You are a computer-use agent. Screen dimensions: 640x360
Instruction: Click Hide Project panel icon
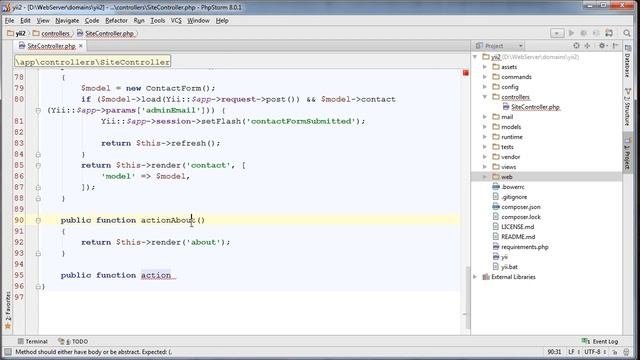pos(615,46)
